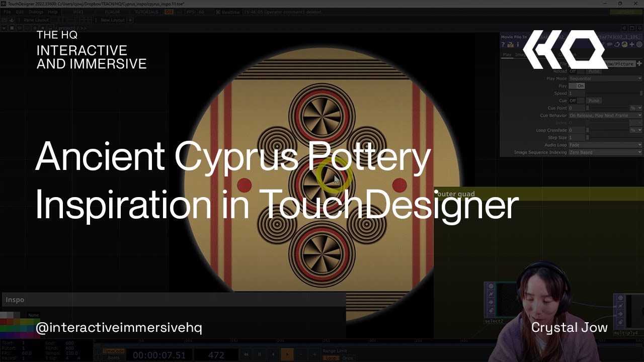Adjust the Loop Crossfade slider
Image resolution: width=644 pixels, height=362 pixels.
click(607, 130)
